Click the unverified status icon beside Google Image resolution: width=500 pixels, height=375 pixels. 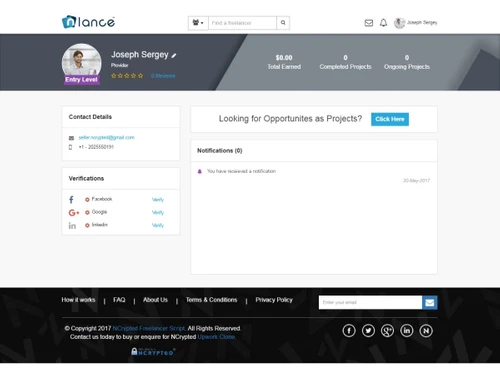87,212
